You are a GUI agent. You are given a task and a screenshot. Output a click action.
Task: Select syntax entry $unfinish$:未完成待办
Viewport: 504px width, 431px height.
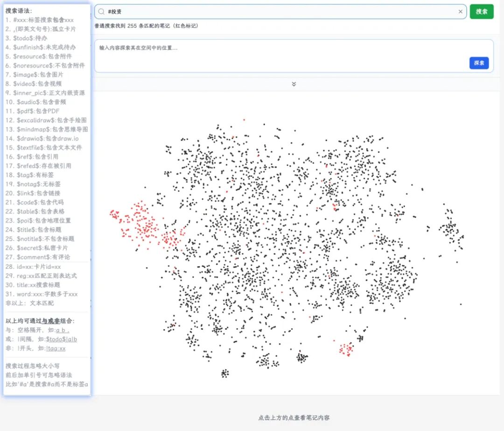[41, 47]
